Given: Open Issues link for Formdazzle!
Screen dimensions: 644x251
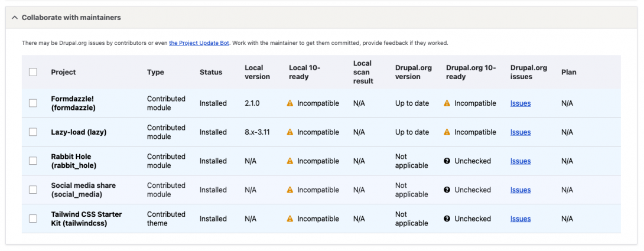Looking at the screenshot, I should 521,103.
